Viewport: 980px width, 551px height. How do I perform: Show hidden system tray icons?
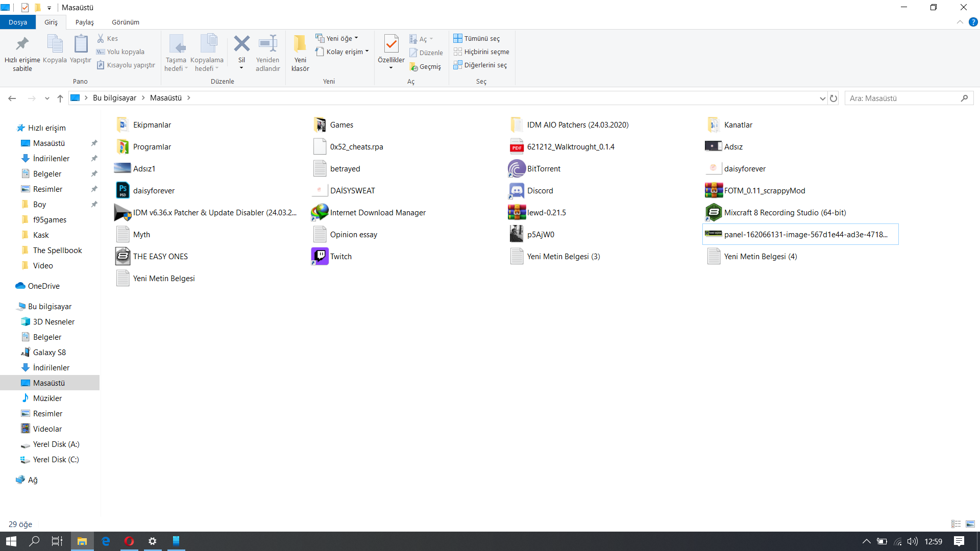click(866, 541)
